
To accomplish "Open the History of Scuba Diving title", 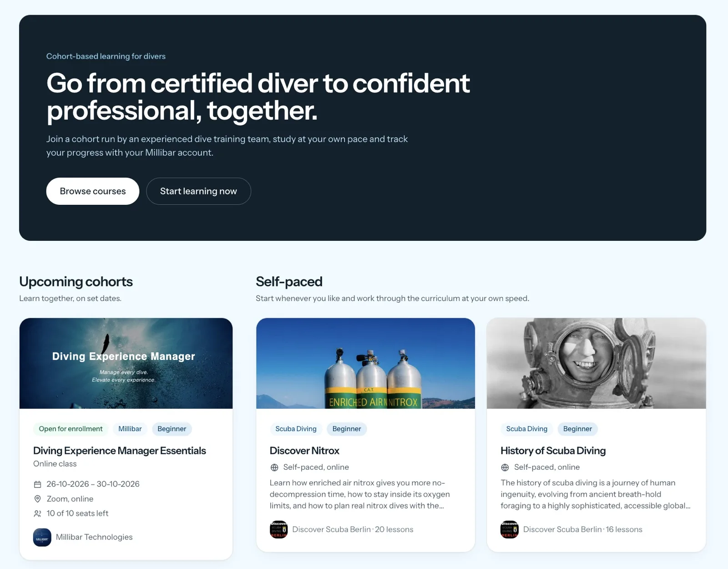I will point(553,451).
